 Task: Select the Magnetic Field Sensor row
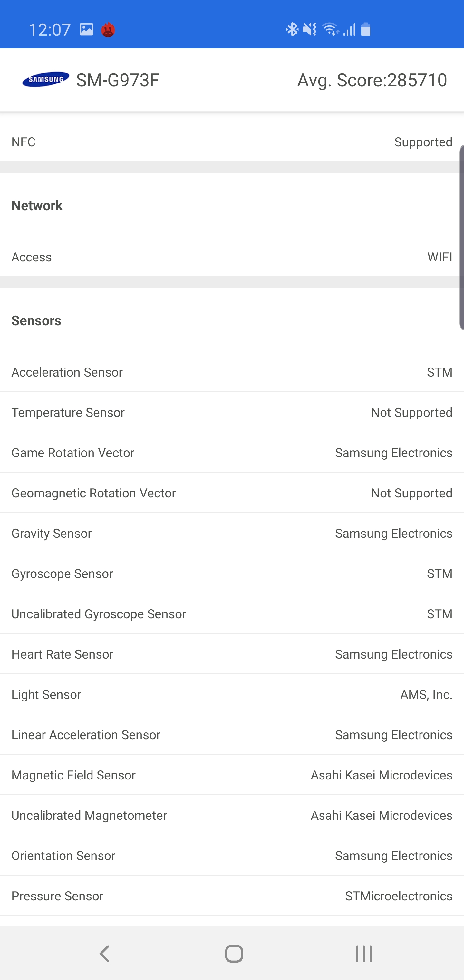click(x=232, y=775)
